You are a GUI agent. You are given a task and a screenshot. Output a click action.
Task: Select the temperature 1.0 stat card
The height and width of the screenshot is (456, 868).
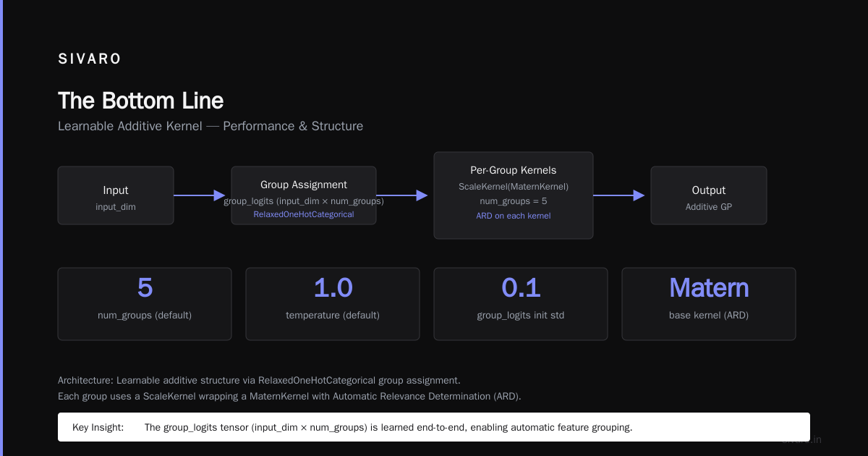point(333,304)
